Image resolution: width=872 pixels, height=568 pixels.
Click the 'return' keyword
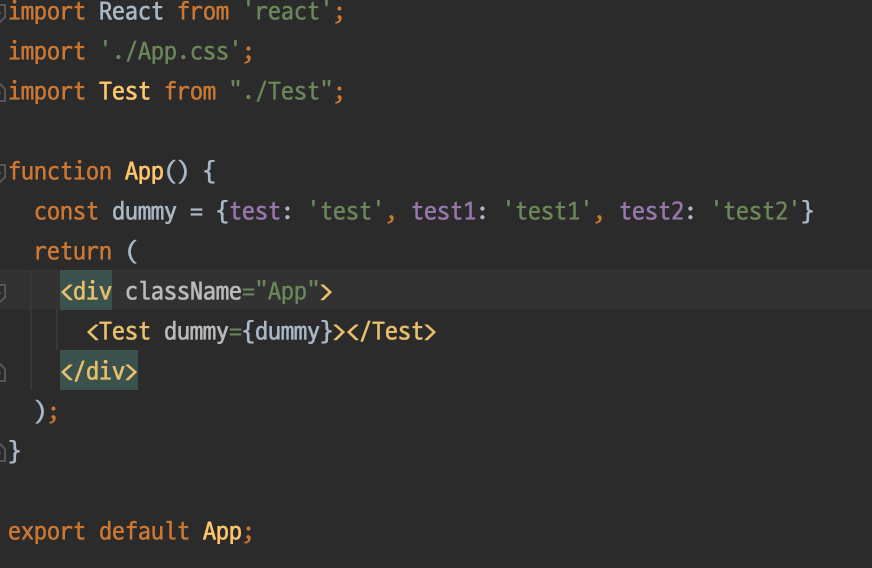[x=73, y=252]
